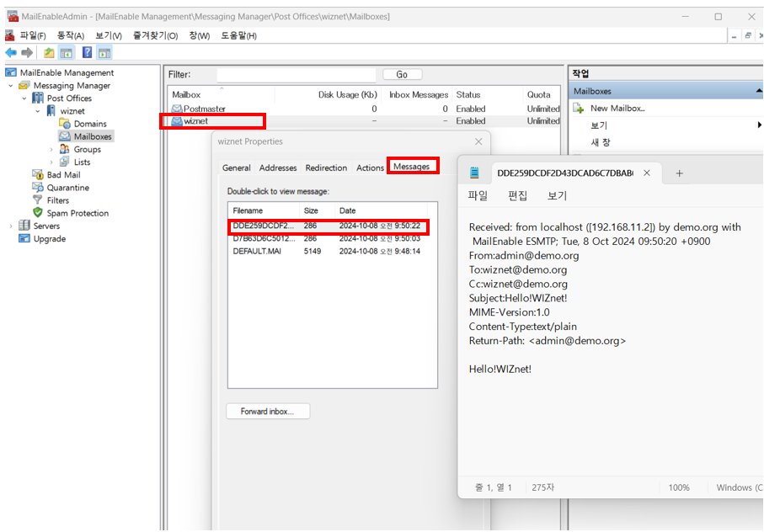Click the Upgrade icon in tree
This screenshot has height=532, width=764.
tap(24, 238)
